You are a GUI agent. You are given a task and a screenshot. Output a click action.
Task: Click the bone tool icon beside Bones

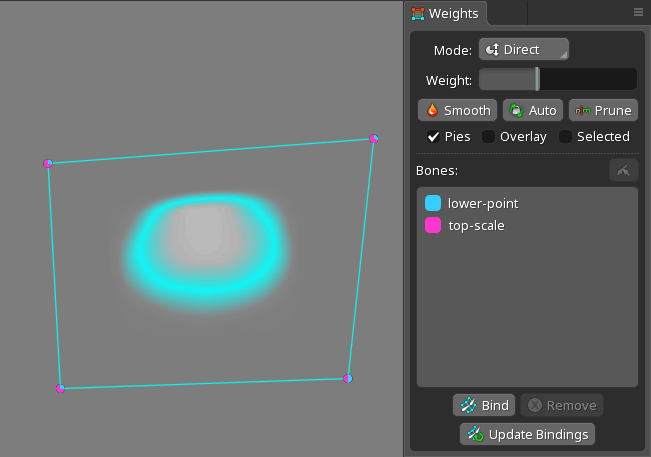[x=623, y=170]
